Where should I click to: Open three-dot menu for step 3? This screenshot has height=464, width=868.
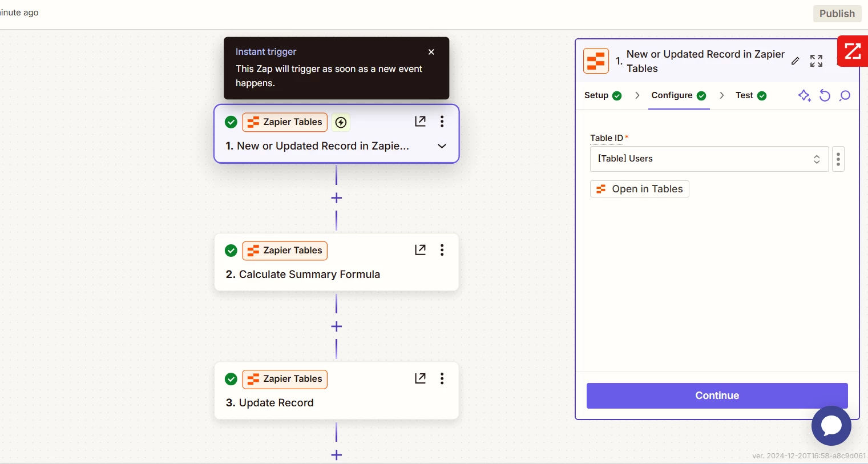point(442,378)
